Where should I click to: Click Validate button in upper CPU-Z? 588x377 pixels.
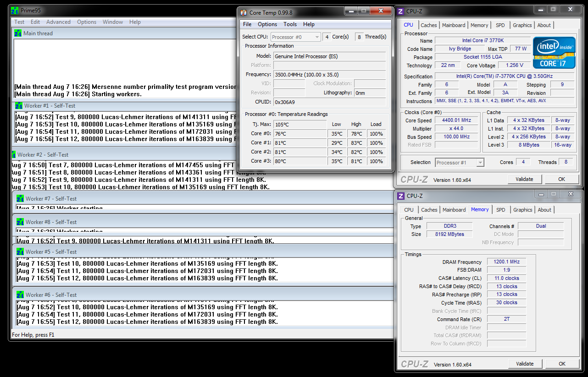click(524, 179)
